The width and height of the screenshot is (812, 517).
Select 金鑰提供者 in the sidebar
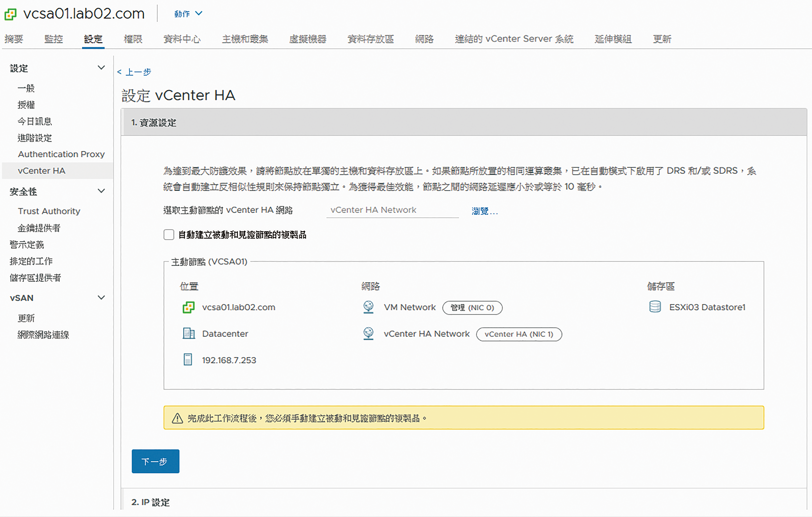(39, 228)
